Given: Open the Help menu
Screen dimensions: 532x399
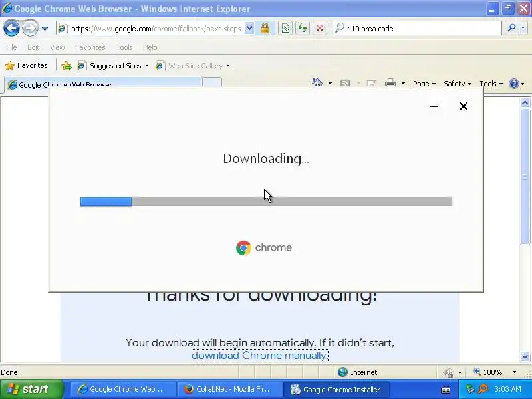Looking at the screenshot, I should (x=150, y=47).
